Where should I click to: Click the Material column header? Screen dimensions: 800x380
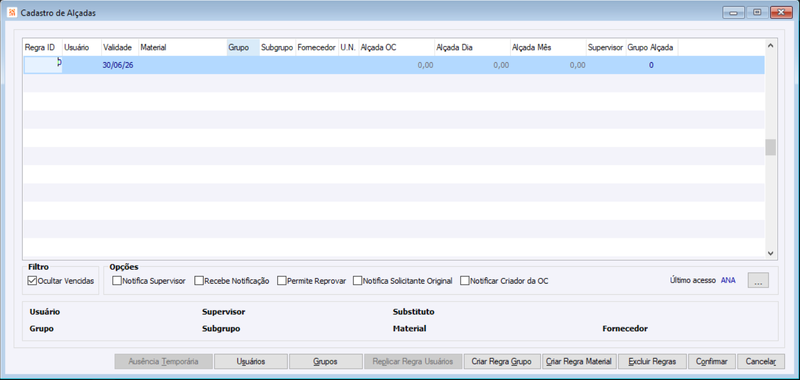[x=183, y=47]
